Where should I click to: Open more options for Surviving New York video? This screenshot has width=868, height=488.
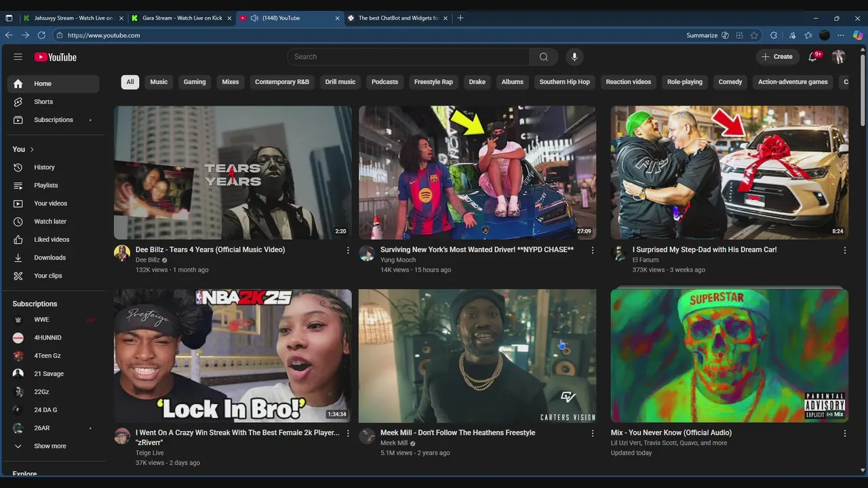click(593, 250)
